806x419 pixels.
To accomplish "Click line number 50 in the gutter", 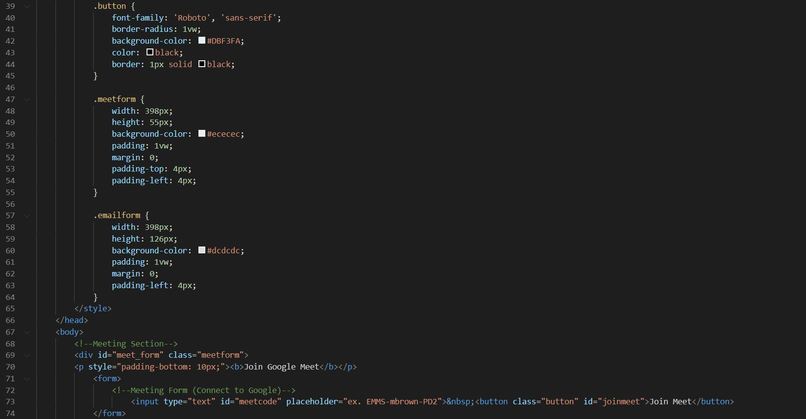I will click(10, 134).
